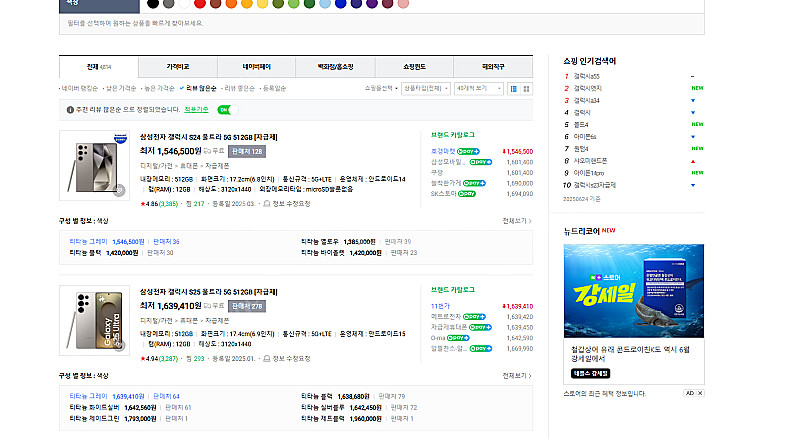Switch to grid view layout icon
This screenshot has width=800, height=439.
click(527, 89)
